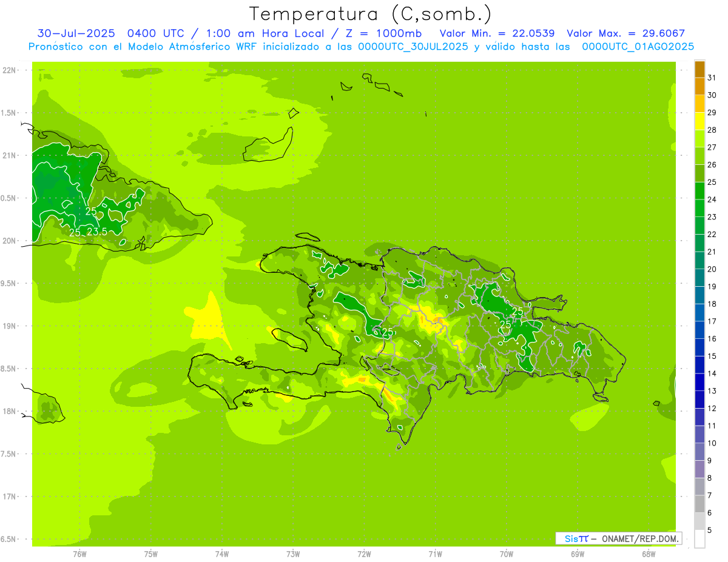Click the 68W longitude axis label
The width and height of the screenshot is (728, 562).
(x=649, y=554)
